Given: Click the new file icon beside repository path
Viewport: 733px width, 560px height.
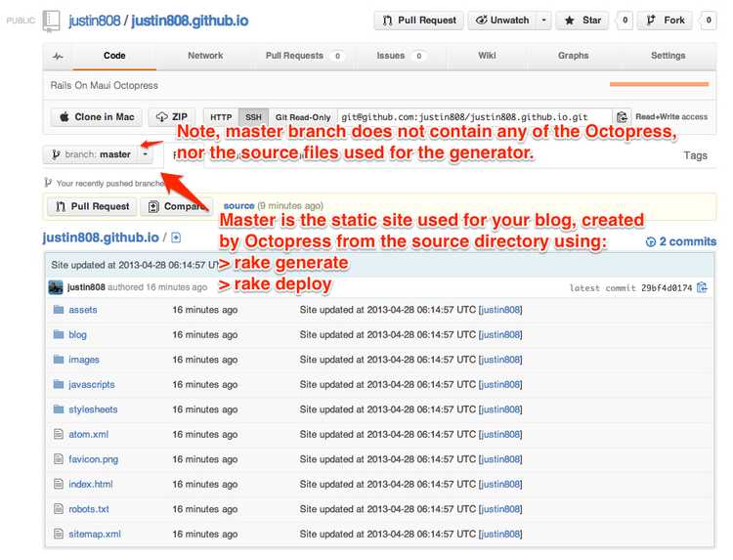Looking at the screenshot, I should tap(176, 237).
